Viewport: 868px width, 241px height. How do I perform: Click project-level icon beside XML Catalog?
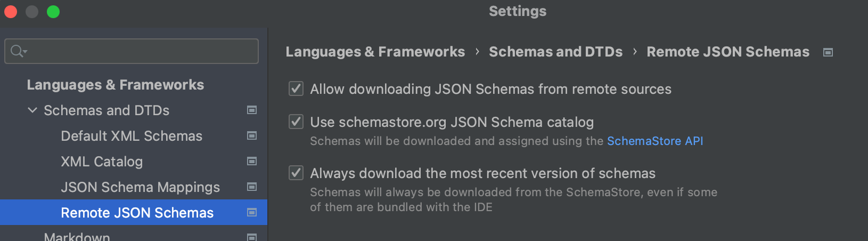click(x=252, y=162)
